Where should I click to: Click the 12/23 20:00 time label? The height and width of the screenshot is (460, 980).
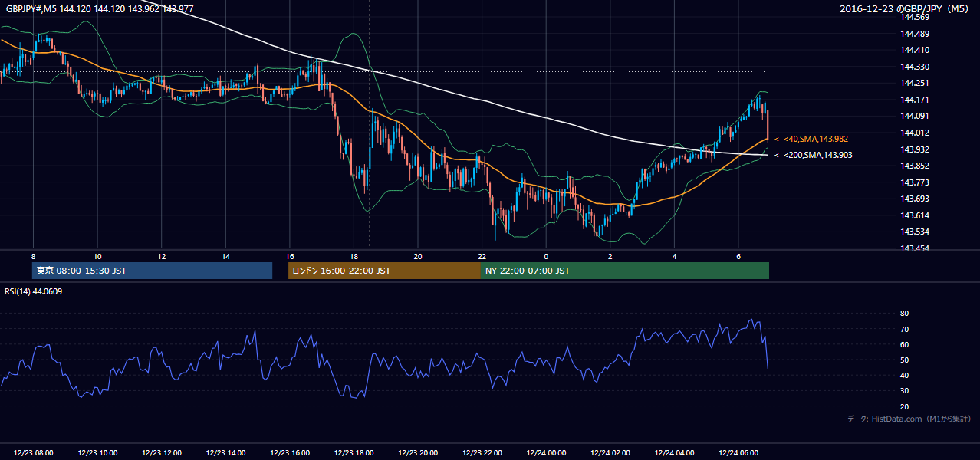tap(418, 453)
